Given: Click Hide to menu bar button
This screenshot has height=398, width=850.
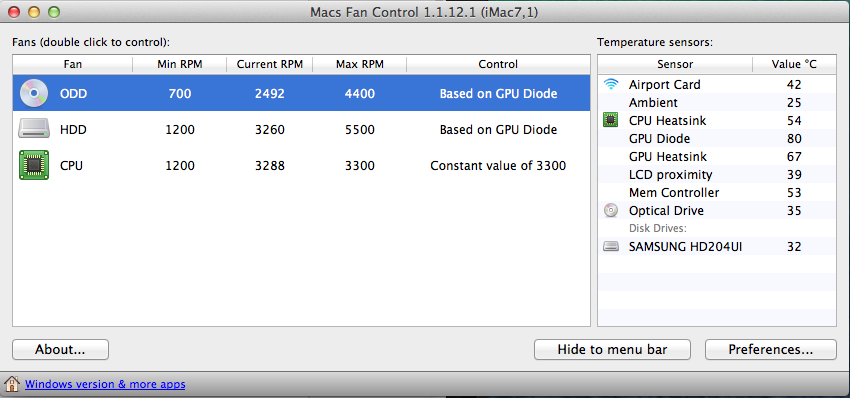Looking at the screenshot, I should pyautogui.click(x=612, y=350).
